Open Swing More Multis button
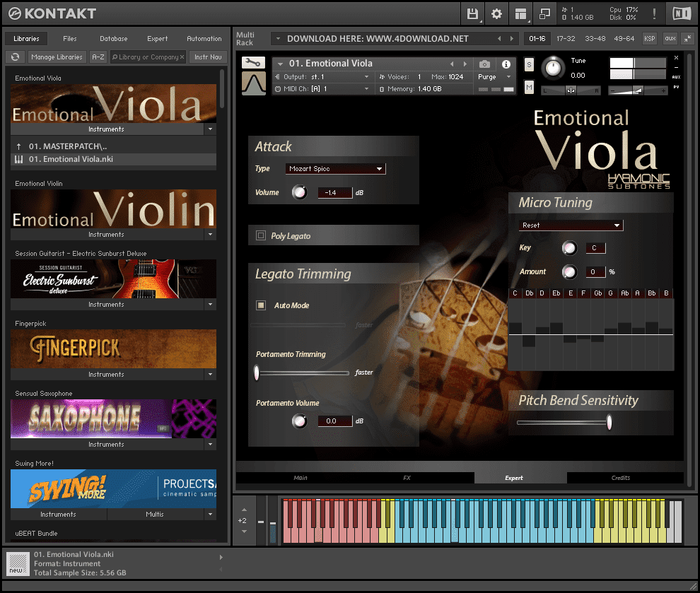The image size is (700, 593). click(x=155, y=515)
